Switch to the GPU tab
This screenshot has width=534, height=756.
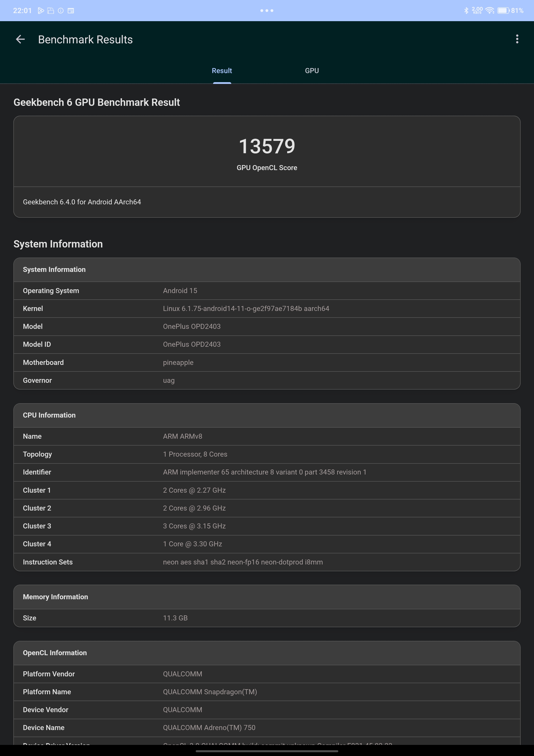312,71
